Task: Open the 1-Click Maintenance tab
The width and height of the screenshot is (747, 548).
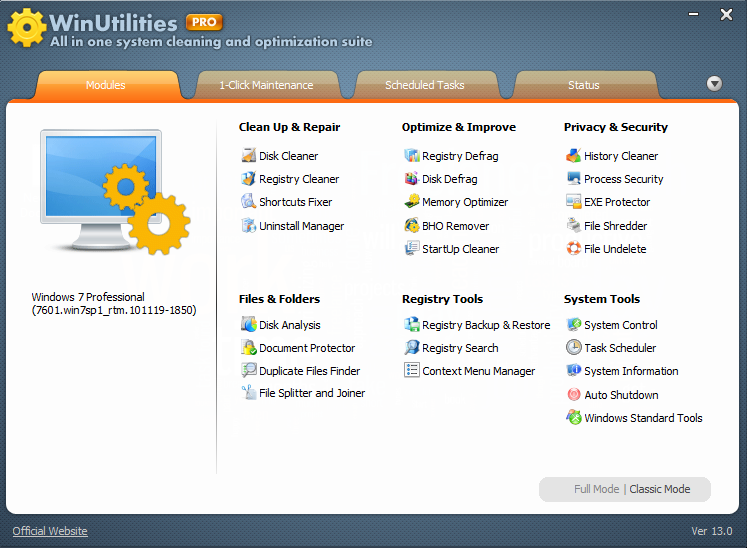Action: 266,85
